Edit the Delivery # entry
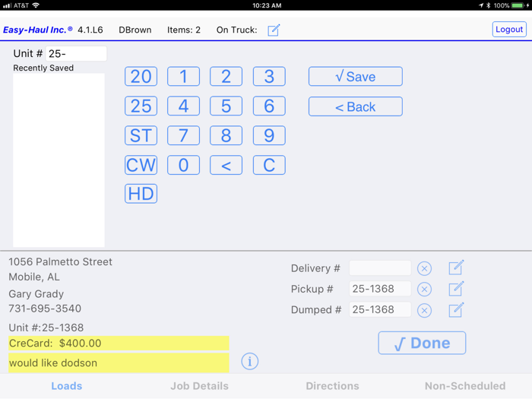 [456, 268]
